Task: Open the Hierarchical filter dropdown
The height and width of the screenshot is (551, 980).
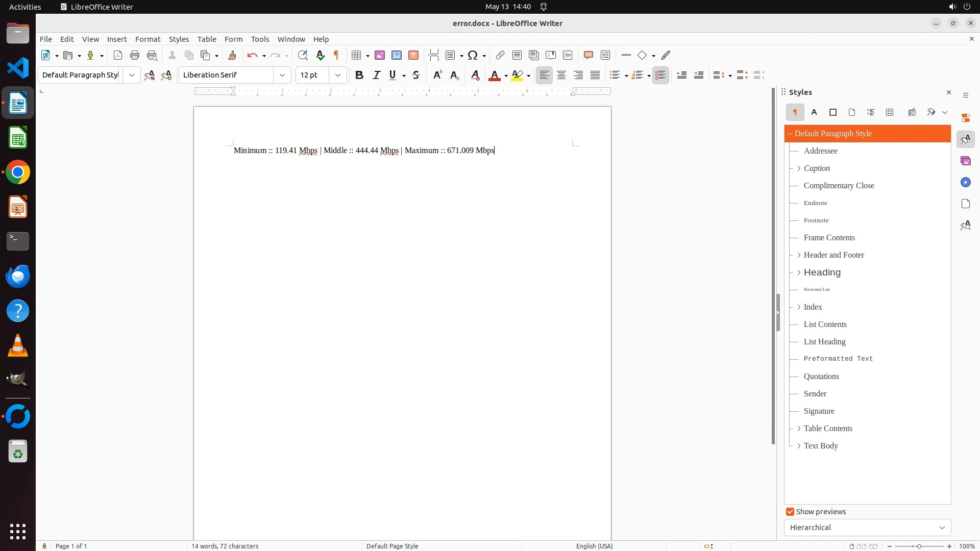Action: 867,528
